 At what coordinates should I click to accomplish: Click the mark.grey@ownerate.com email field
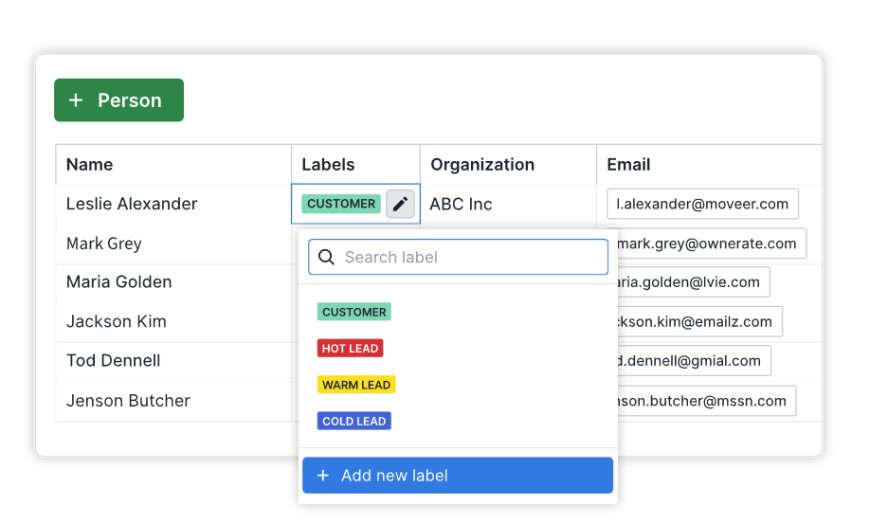[x=708, y=243]
